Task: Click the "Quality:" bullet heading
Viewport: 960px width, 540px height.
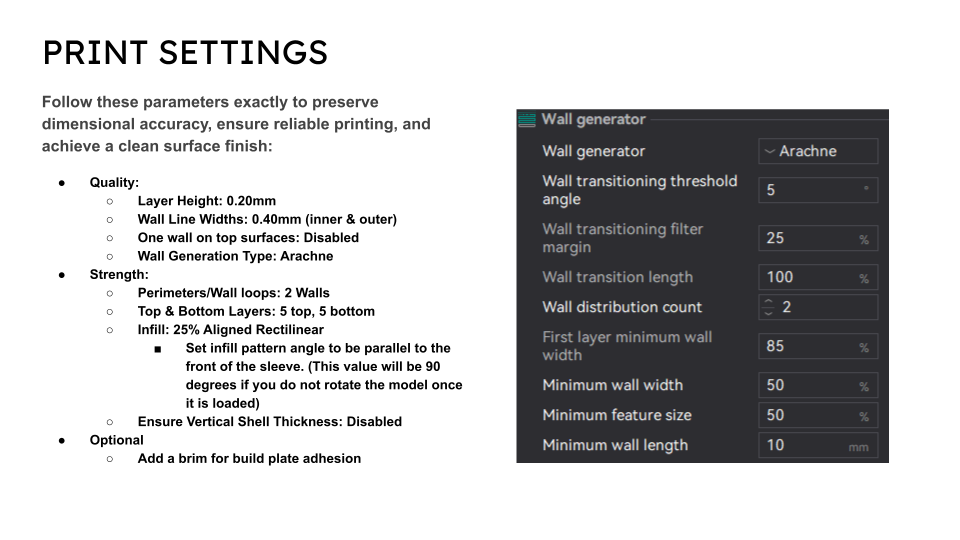Action: (115, 183)
